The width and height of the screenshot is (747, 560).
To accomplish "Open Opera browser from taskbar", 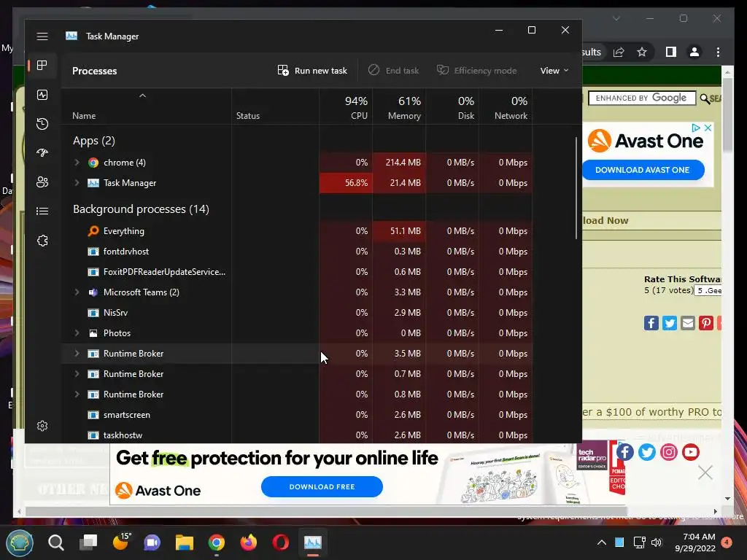I will pos(280,542).
